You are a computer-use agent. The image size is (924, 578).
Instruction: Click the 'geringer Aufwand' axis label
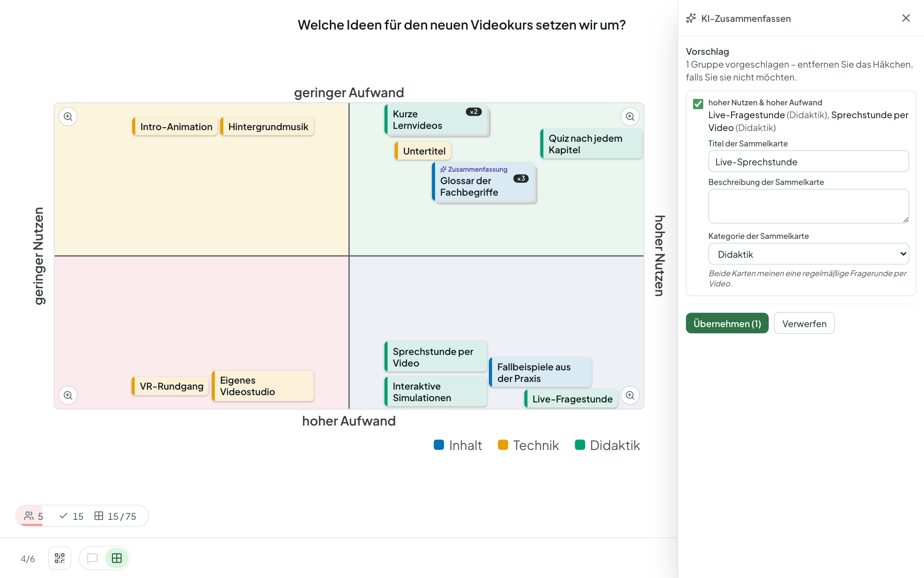pyautogui.click(x=349, y=92)
